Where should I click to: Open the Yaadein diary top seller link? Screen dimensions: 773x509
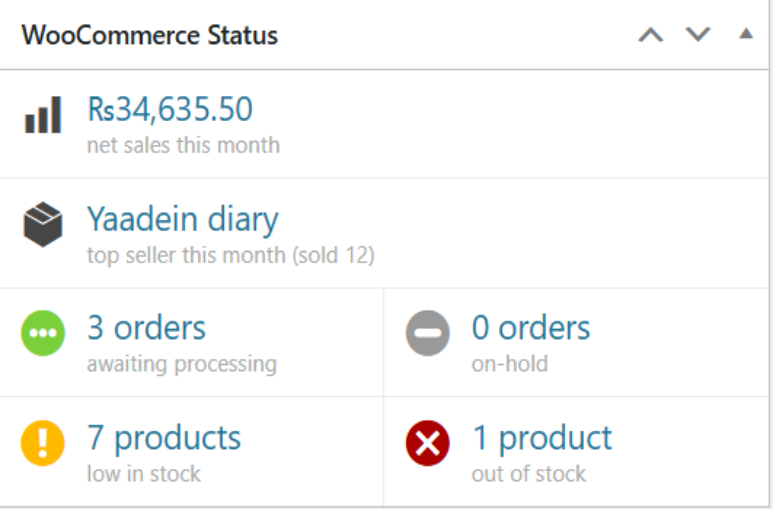[182, 219]
